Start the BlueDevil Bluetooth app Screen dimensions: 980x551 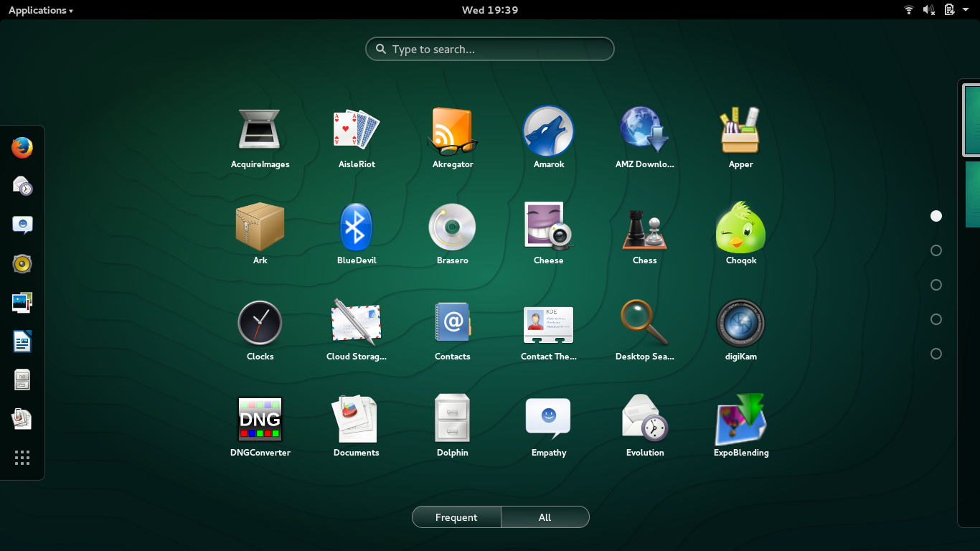pos(356,228)
